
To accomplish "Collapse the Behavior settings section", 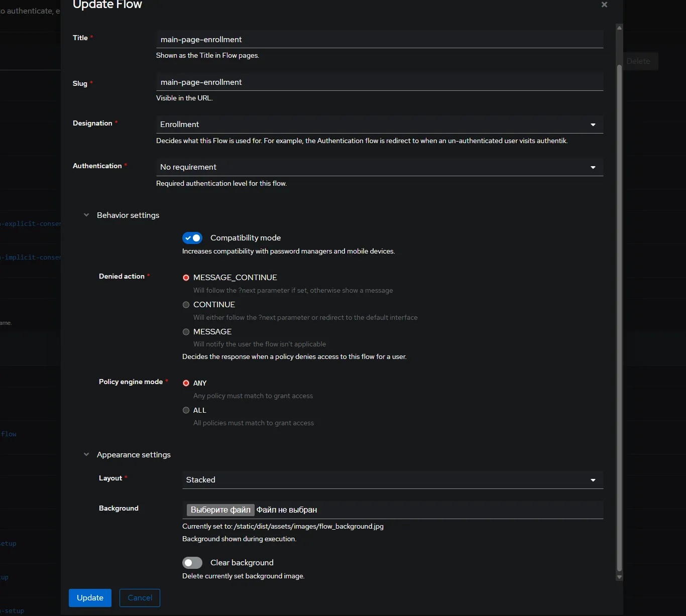I will click(86, 215).
